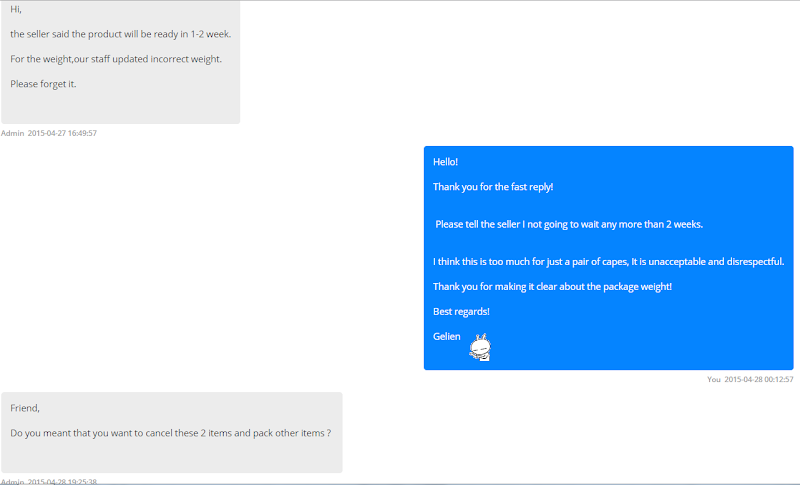The width and height of the screenshot is (800, 485).
Task: Click the line 'Please forget it.'
Action: pyautogui.click(x=43, y=84)
